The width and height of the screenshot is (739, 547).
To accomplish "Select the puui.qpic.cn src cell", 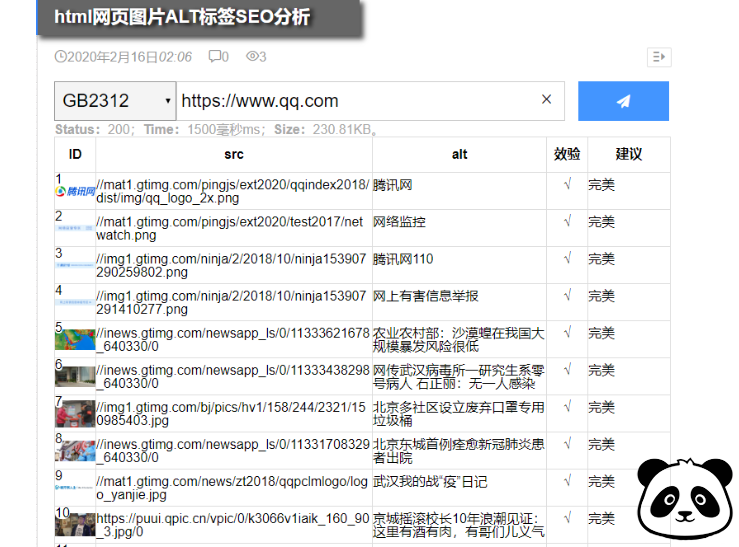I will 233,525.
